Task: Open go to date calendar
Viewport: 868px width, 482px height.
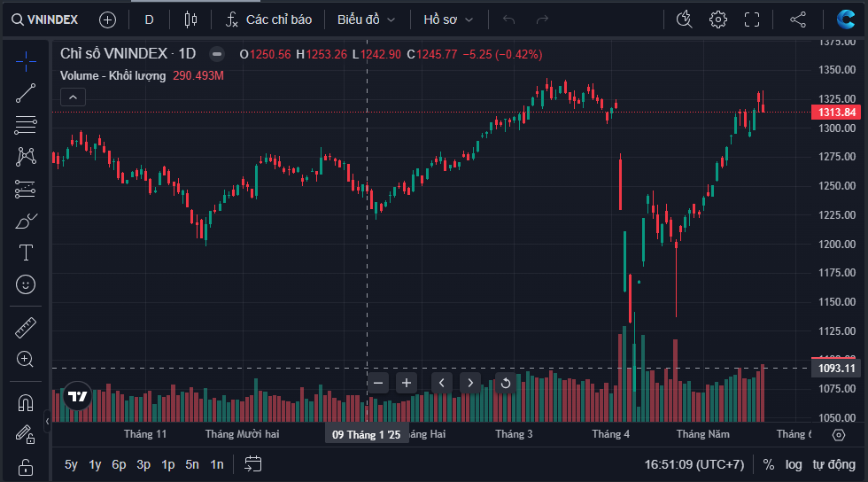Action: 253,464
